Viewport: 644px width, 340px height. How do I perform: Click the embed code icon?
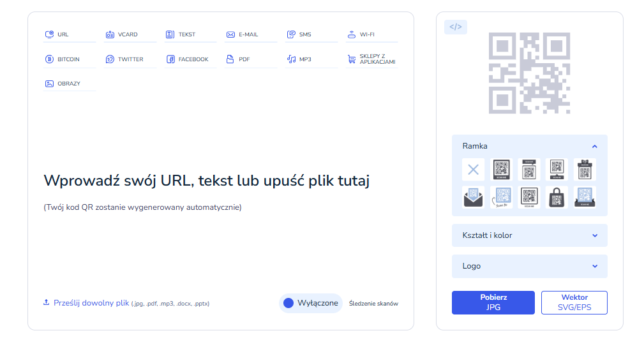click(456, 27)
